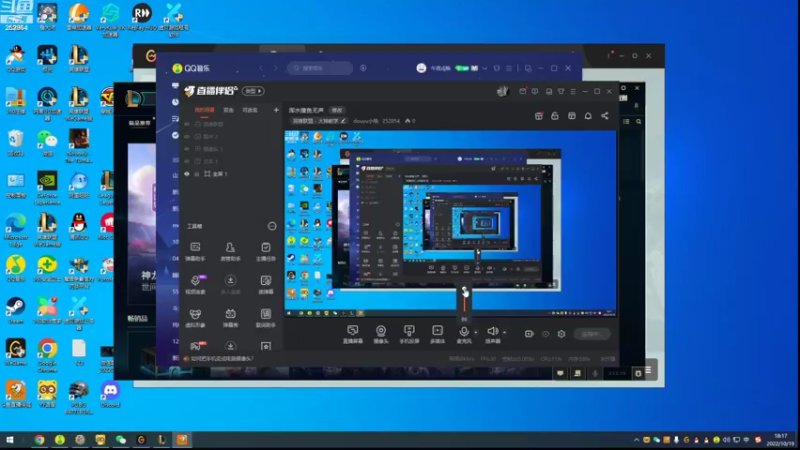Click the live preview canvas
This screenshot has height=450, width=800.
pos(450,223)
